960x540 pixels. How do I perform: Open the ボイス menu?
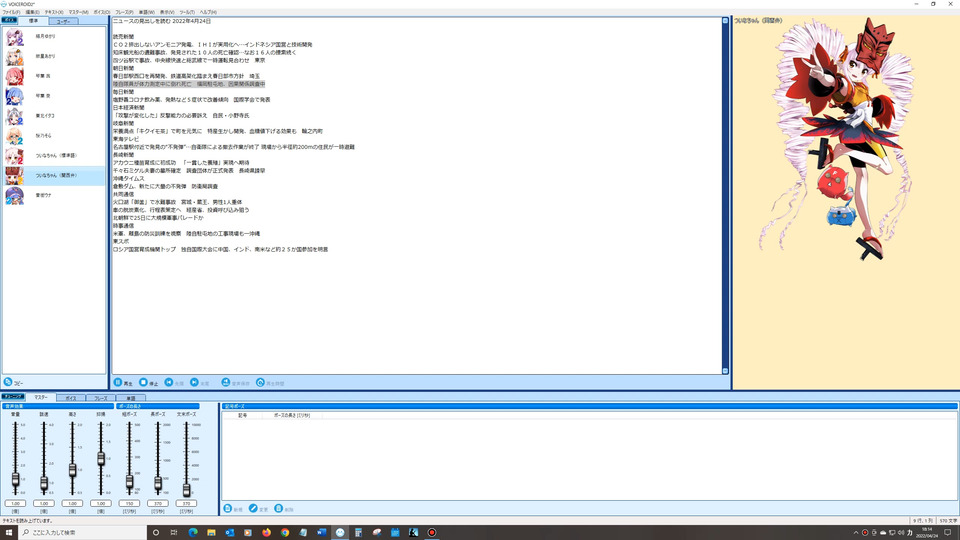point(102,12)
